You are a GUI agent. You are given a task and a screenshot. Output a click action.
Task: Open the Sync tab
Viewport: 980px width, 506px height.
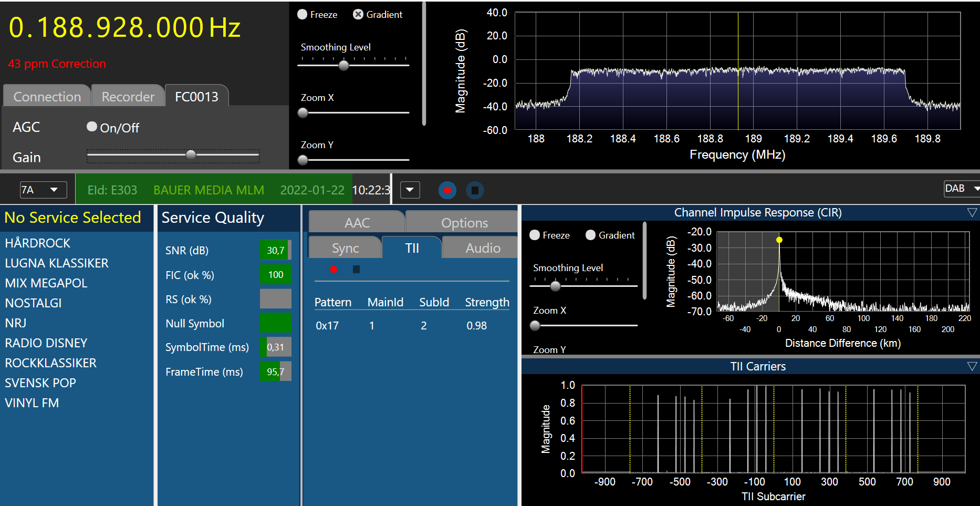345,248
